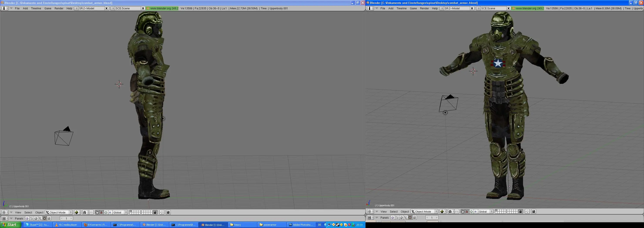Image resolution: width=644 pixels, height=228 pixels.
Task: Toggle move object centers only in left viewport
Action: pyautogui.click(x=91, y=213)
